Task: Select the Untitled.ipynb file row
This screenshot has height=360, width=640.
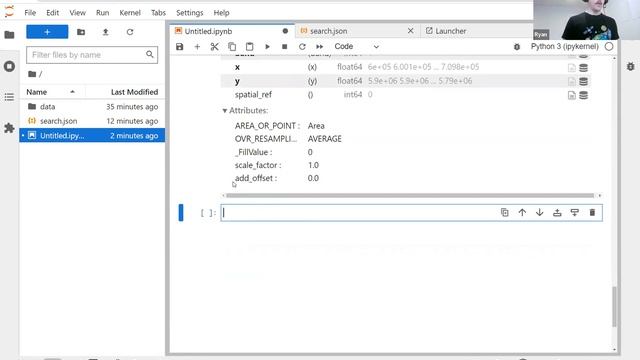Action: (x=92, y=136)
